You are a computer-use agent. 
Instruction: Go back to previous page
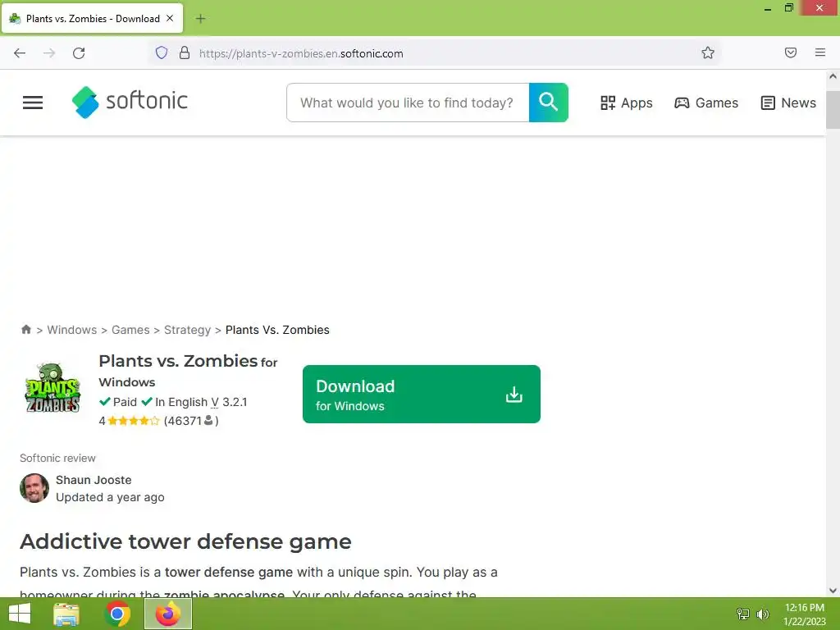[x=20, y=53]
